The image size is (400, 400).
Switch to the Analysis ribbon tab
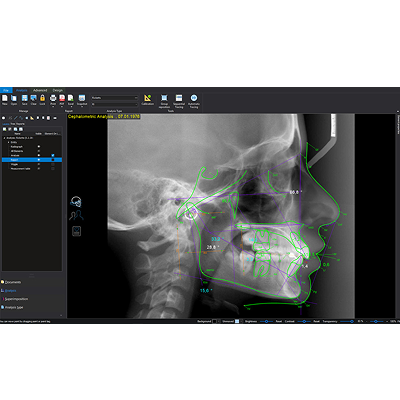22,90
